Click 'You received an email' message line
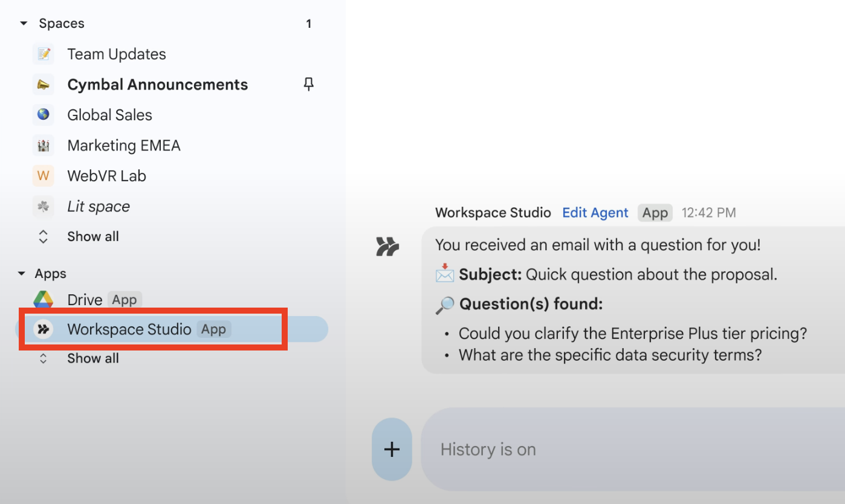This screenshot has width=845, height=504. [x=598, y=245]
